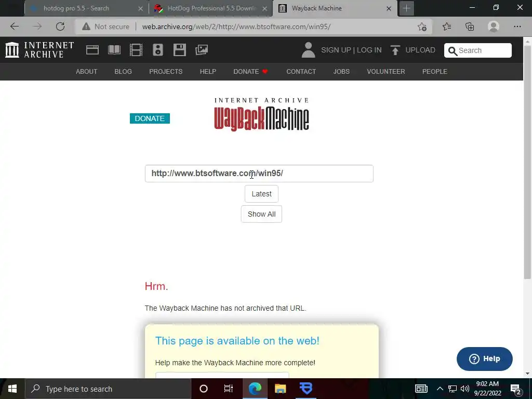This screenshot has width=532, height=399.
Task: Click the Wayback Machine logo
Action: [261, 115]
